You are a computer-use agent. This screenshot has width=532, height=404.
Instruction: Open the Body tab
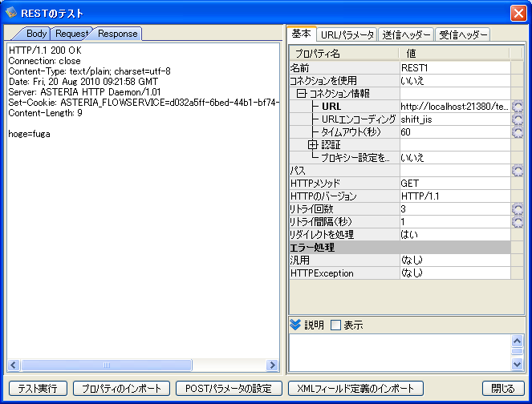pyautogui.click(x=36, y=34)
